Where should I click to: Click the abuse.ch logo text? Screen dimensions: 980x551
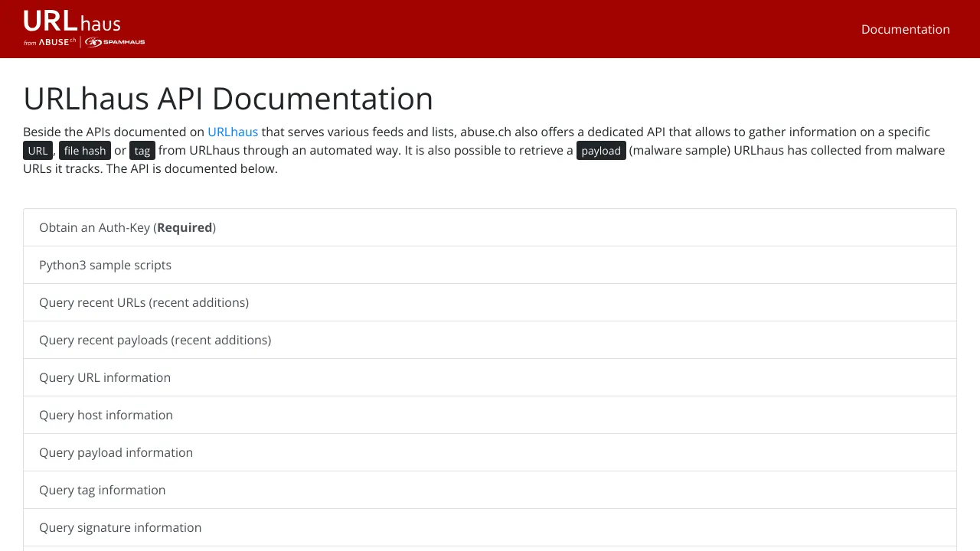coord(57,42)
